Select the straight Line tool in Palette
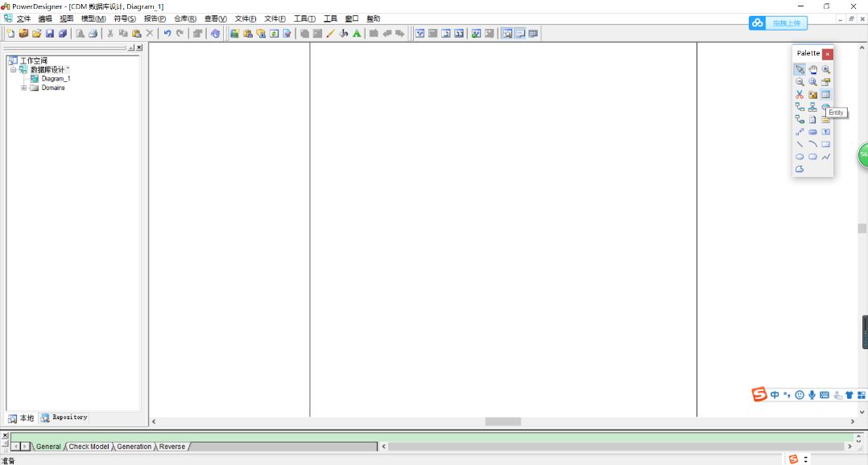 coord(800,144)
